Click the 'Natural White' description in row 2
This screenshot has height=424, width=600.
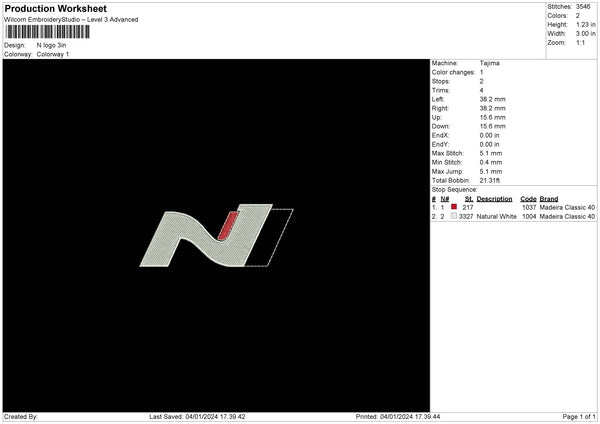497,217
